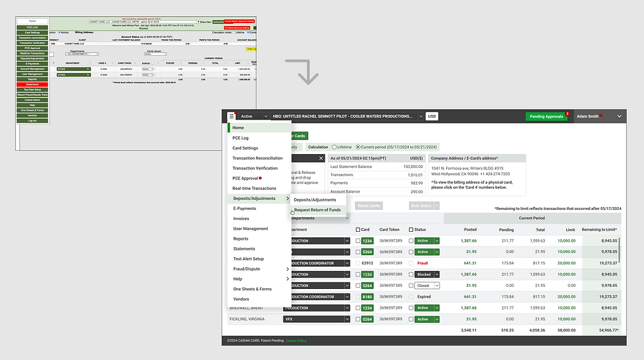The image size is (644, 360).
Task: Open the VFX department dropdown for FICKLING
Action: pyautogui.click(x=316, y=319)
